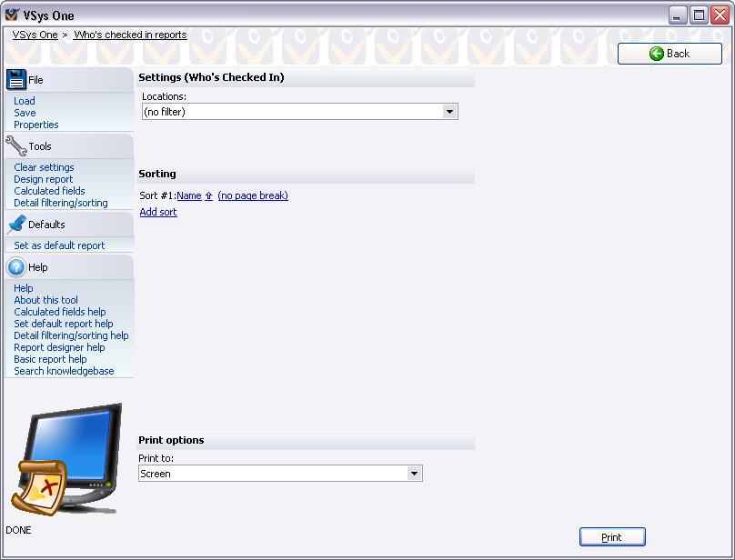Screen dimensions: 735x560
Task: Click the Settings (Who's Checked In) heading
Action: 211,77
